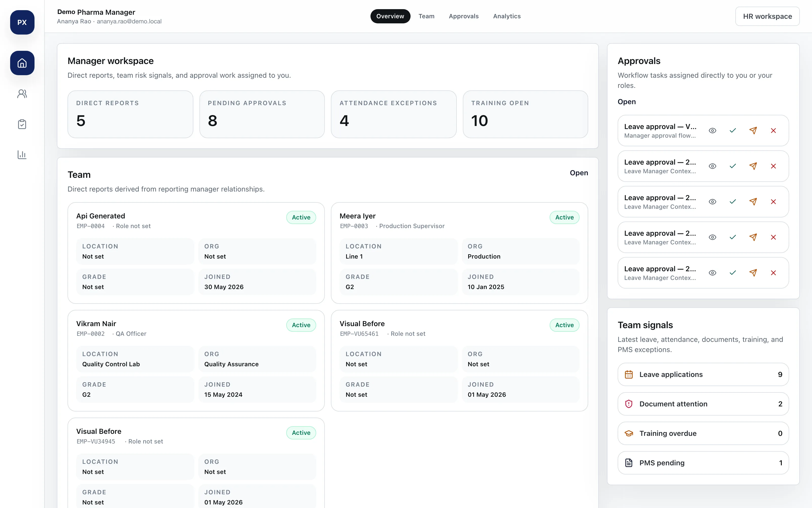Viewport: 812px width, 508px height.
Task: Click Active badge on Vikram Nair card
Action: pos(301,325)
